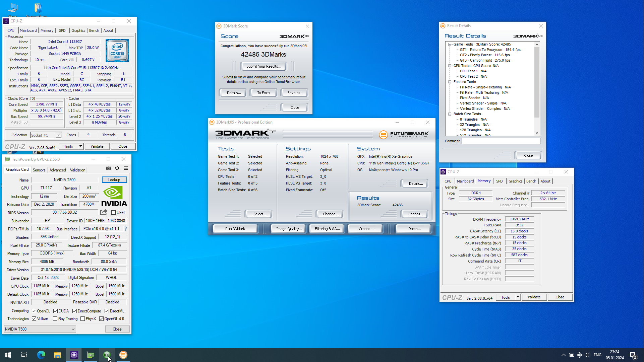
Task: Toggle the UEFI checkbox in GPU-Z
Action: click(113, 213)
